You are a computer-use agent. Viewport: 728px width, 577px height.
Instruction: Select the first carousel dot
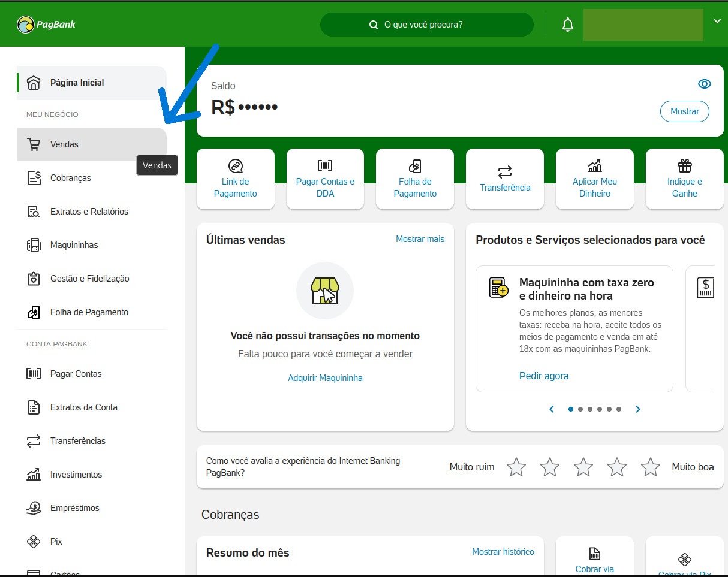(571, 409)
